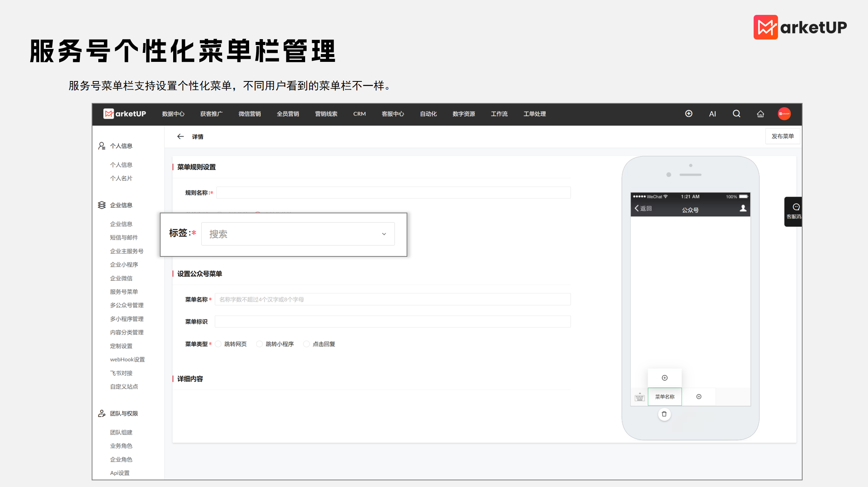Open the 标签 search dropdown
868x487 pixels.
coord(298,234)
